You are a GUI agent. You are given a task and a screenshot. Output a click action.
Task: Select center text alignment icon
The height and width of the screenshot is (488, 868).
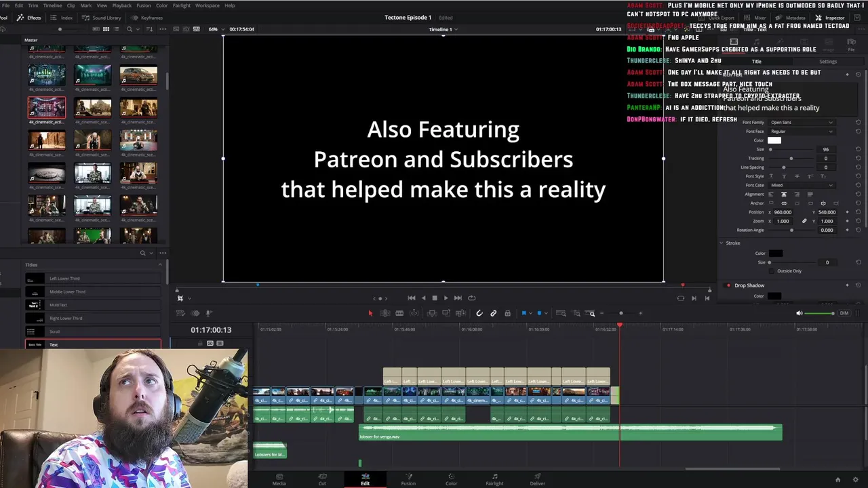[783, 195]
